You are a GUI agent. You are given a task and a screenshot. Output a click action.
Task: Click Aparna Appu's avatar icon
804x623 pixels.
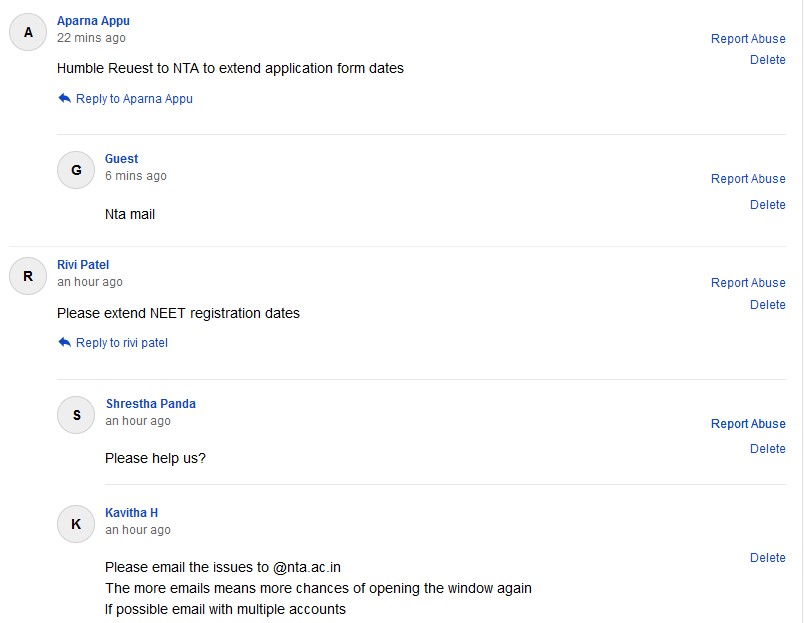point(28,32)
